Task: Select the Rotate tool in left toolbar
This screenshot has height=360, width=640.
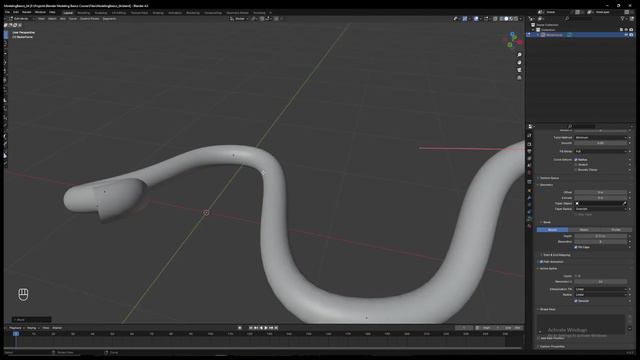Action: (x=6, y=62)
